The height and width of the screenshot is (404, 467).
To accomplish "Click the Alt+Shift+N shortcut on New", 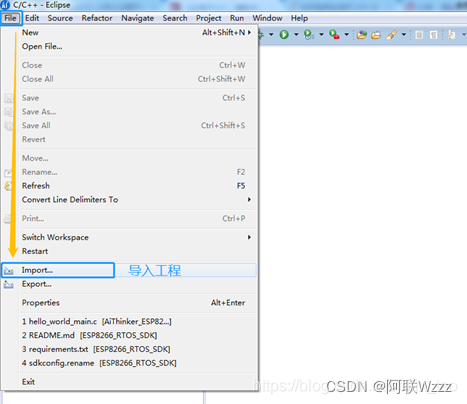I will (224, 32).
